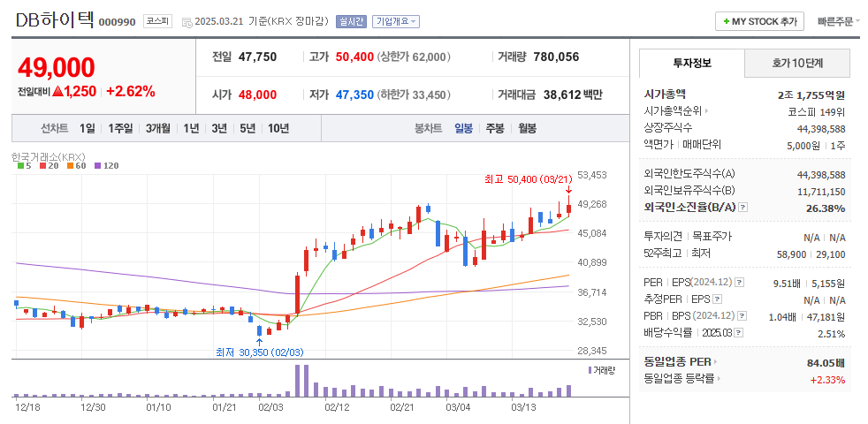Click the green 5-day moving average legend
The image size is (868, 424).
[x=23, y=165]
